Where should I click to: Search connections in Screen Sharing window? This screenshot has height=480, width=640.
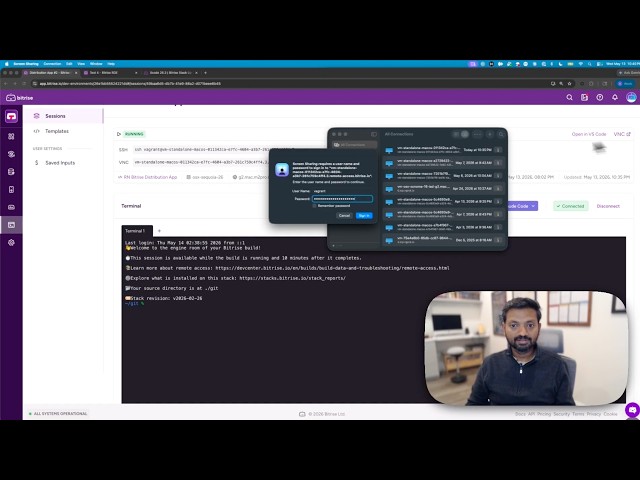click(501, 134)
